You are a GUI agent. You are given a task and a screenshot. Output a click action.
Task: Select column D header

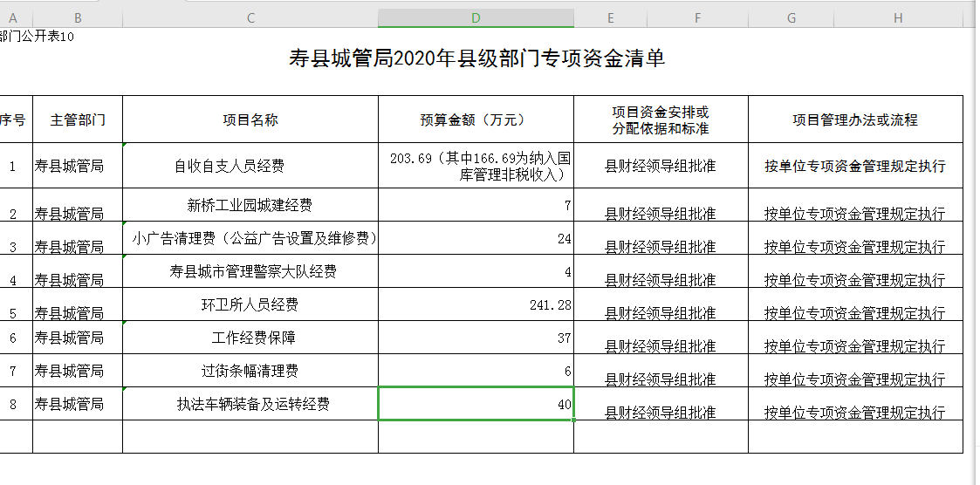476,18
